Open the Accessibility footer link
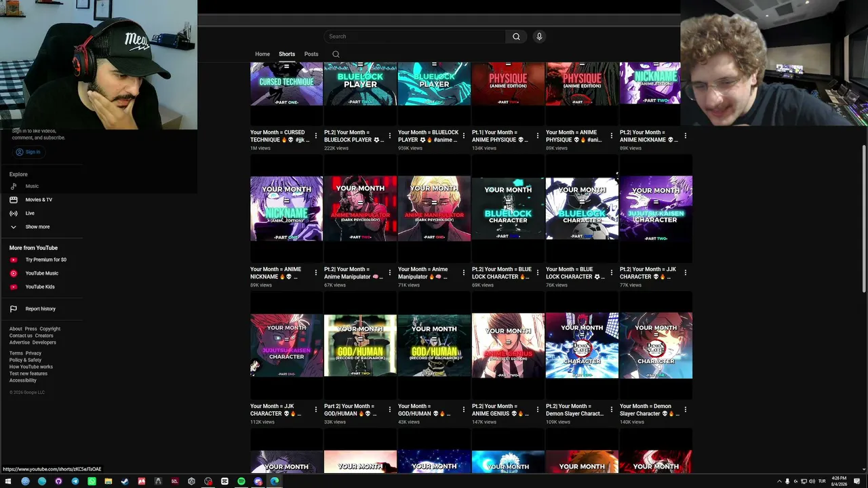The image size is (868, 488). point(23,380)
